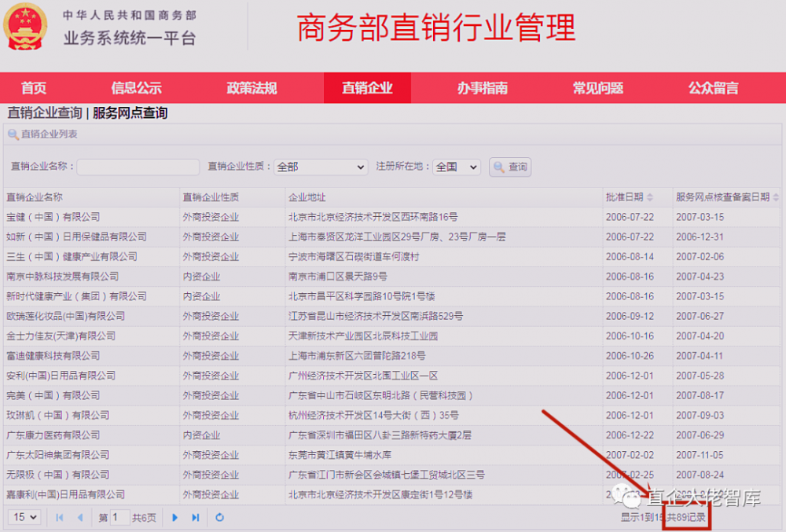Click the 共6页 page count text

click(144, 518)
